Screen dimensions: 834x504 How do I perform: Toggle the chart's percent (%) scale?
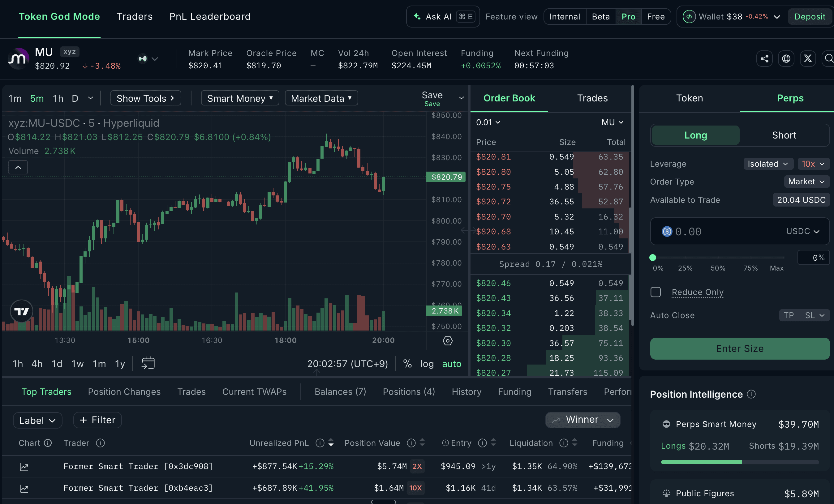407,364
